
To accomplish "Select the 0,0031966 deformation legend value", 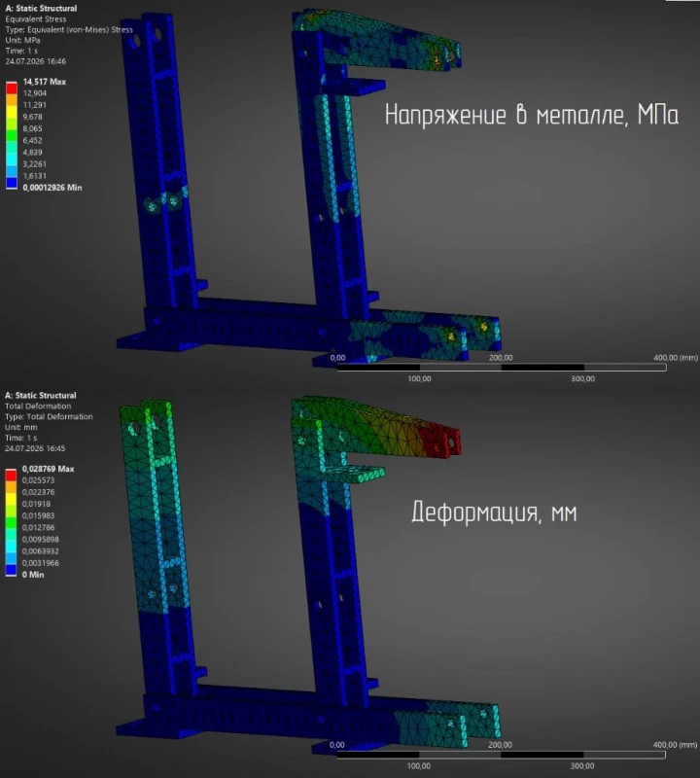I will click(40, 563).
